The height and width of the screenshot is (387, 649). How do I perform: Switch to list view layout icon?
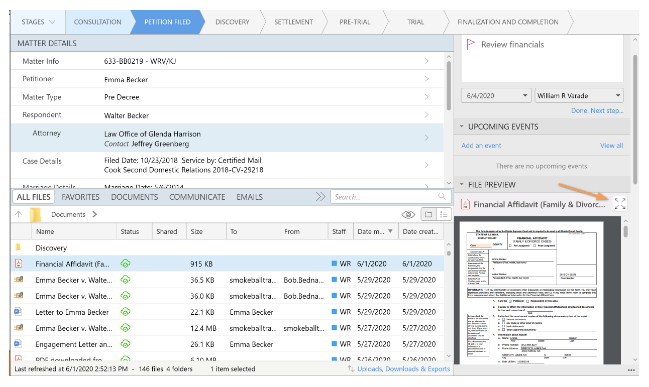(x=444, y=214)
